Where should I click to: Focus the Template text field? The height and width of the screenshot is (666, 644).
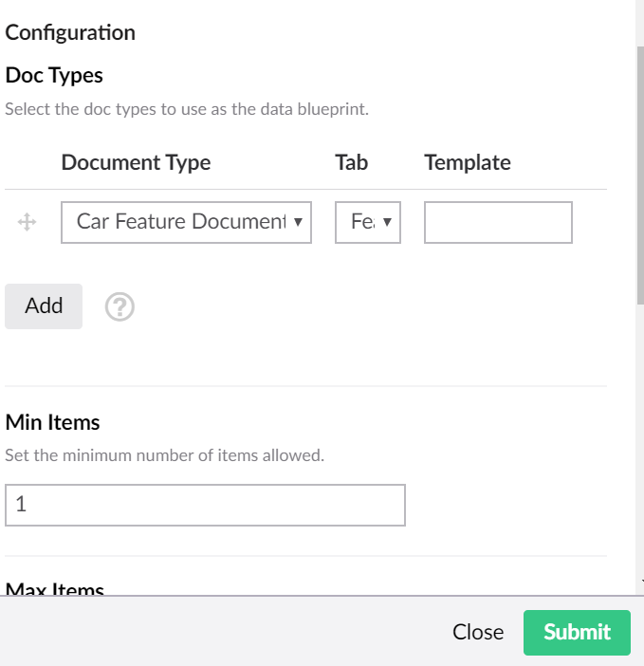498,222
